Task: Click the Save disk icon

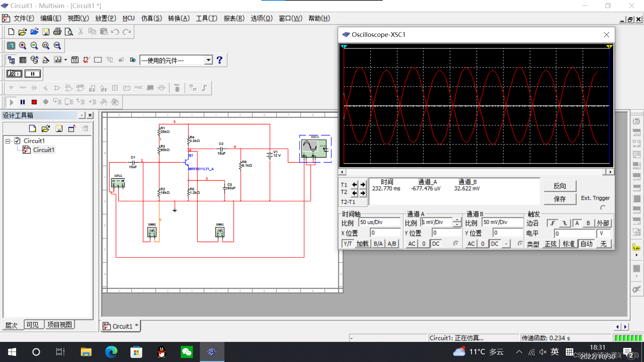Action: (x=46, y=32)
